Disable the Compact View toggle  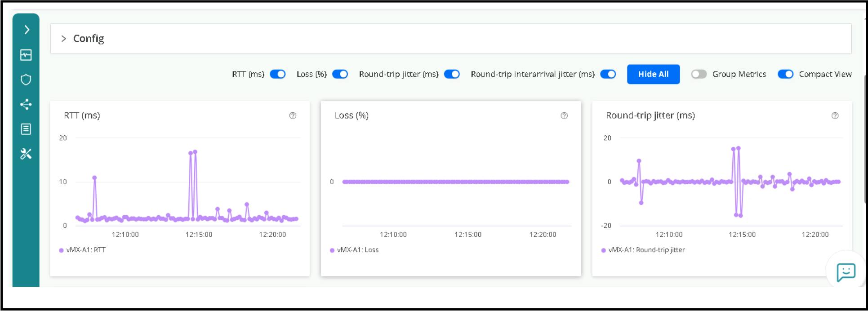point(786,74)
